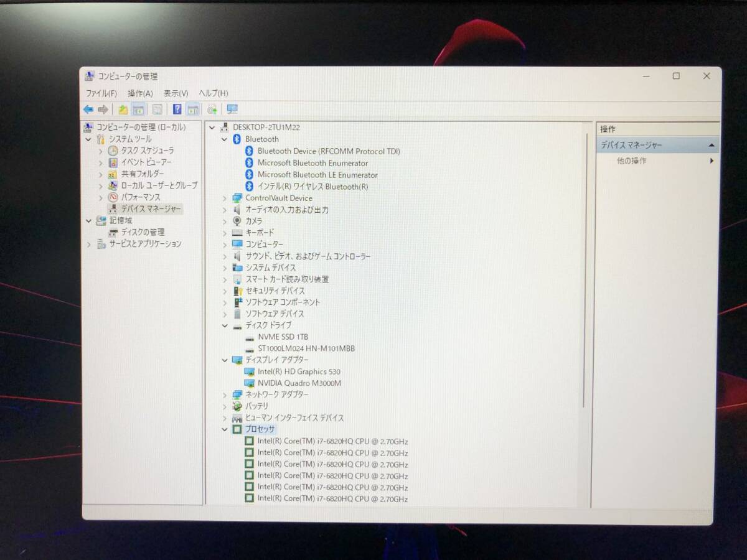This screenshot has width=747, height=560.
Task: Select NVME SSD 1TB disk drive
Action: coord(283,337)
